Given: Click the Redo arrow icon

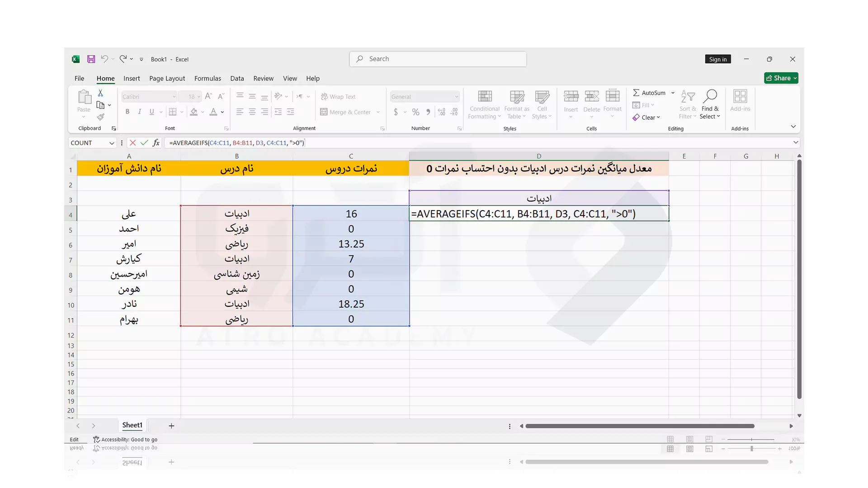Looking at the screenshot, I should click(x=123, y=59).
